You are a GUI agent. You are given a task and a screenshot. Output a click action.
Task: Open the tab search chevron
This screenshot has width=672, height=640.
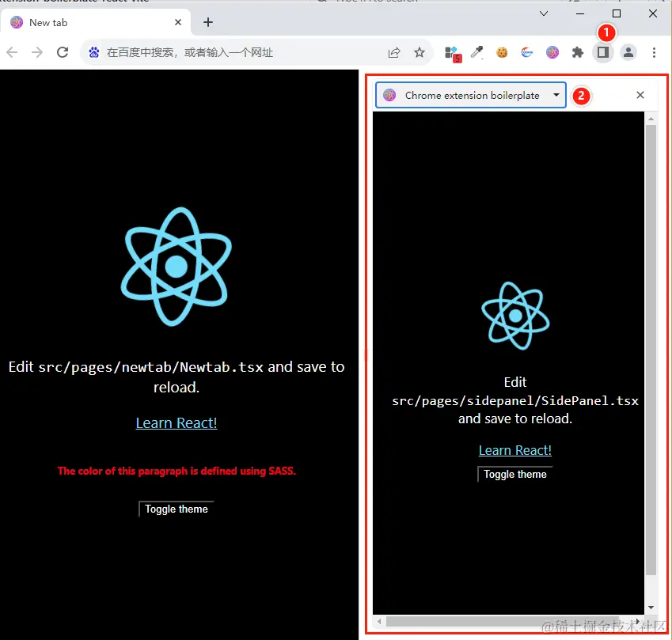point(544,13)
